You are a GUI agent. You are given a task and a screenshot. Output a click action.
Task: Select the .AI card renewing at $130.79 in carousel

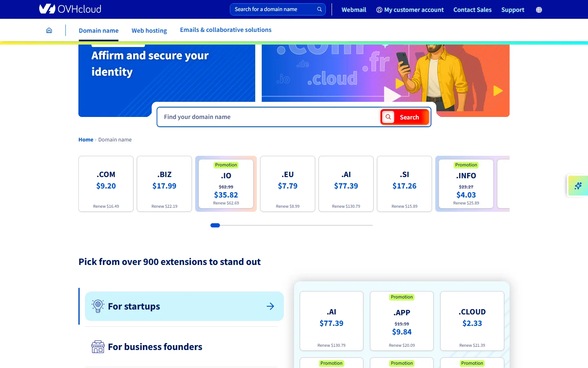pos(346,184)
